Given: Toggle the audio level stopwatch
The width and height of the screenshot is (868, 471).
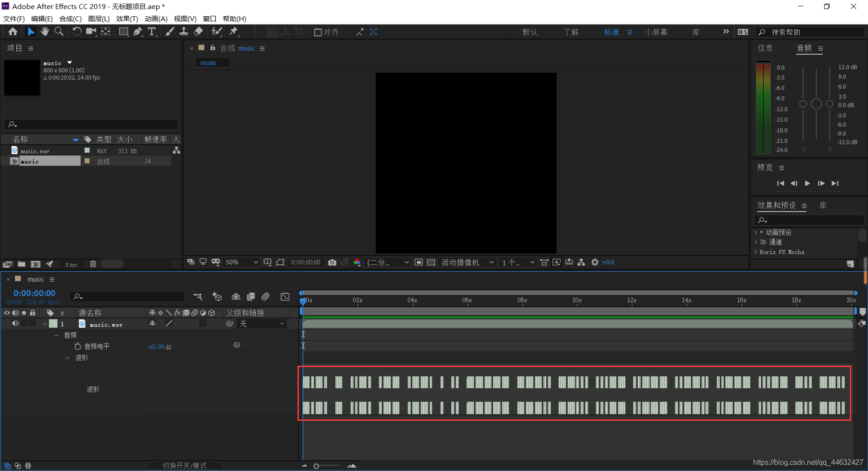Looking at the screenshot, I should (78, 346).
